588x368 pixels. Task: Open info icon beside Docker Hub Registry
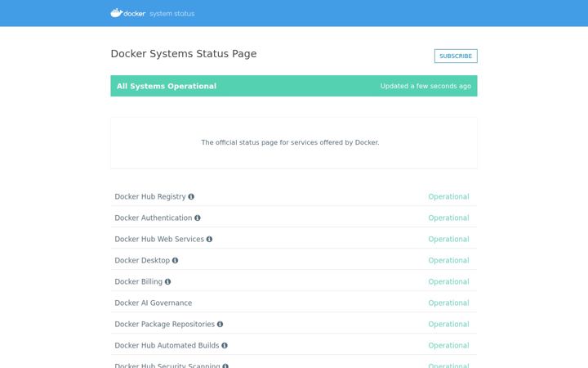191,197
